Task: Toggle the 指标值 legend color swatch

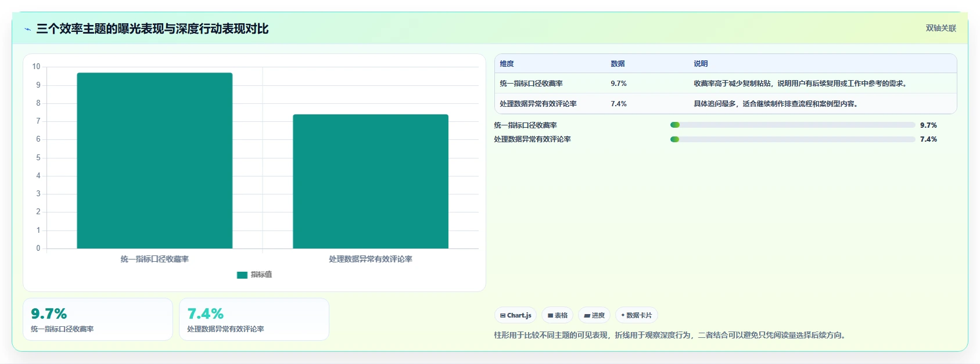Action: (x=242, y=275)
